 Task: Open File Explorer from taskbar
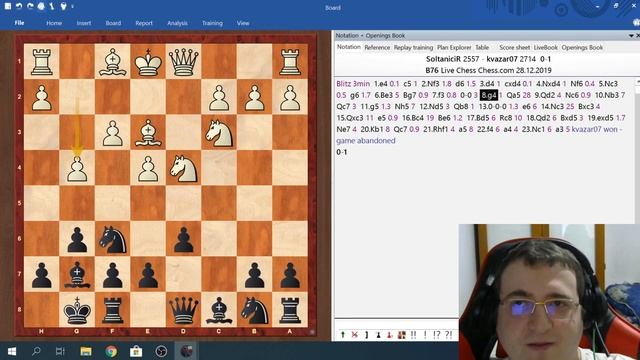pos(86,351)
